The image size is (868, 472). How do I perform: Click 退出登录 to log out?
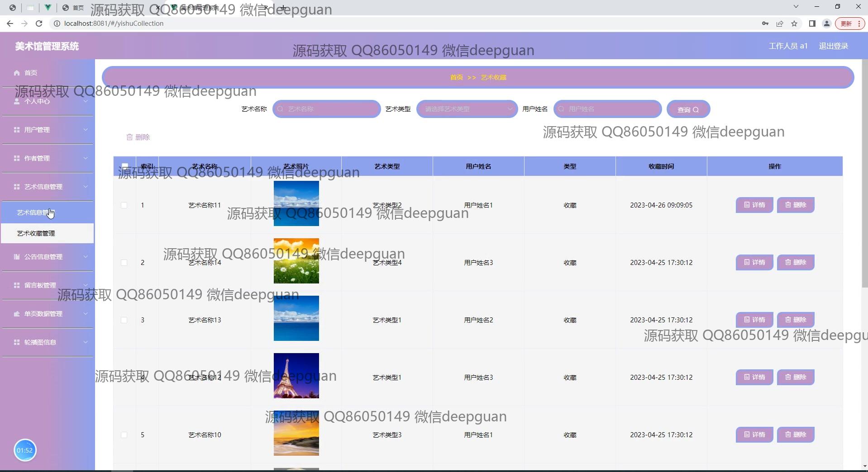point(833,46)
